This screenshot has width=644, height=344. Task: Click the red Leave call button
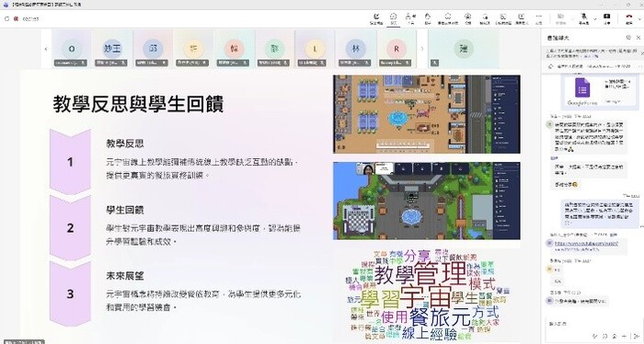coord(628,18)
